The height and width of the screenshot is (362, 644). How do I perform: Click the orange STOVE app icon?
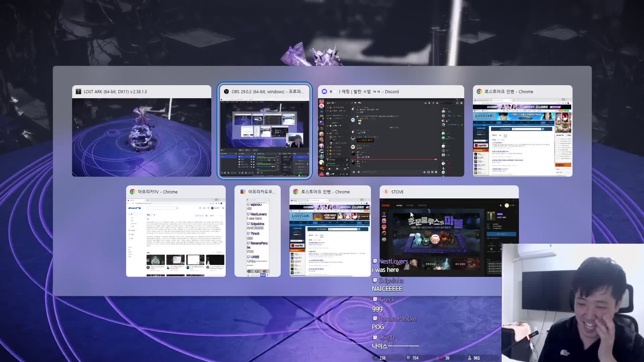386,192
